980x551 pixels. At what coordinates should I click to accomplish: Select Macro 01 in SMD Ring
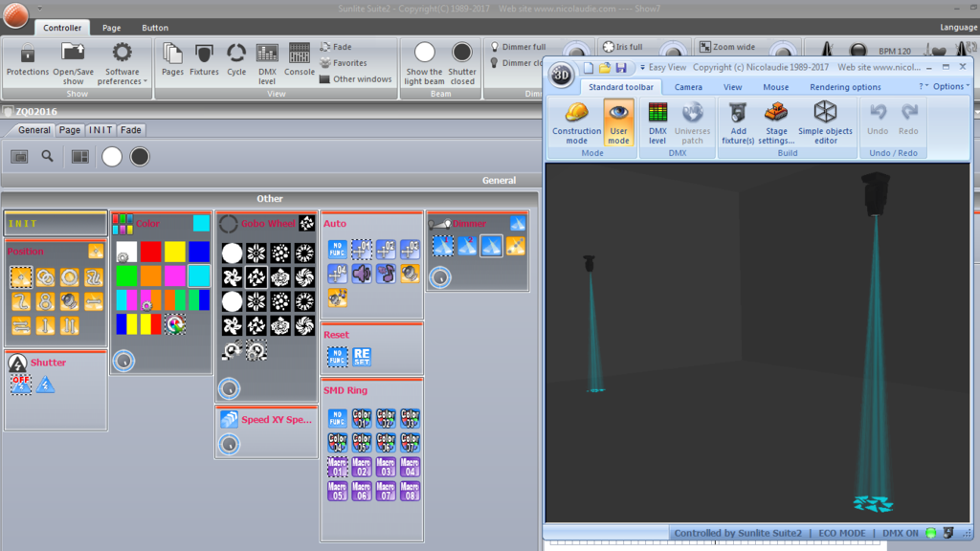pos(338,467)
